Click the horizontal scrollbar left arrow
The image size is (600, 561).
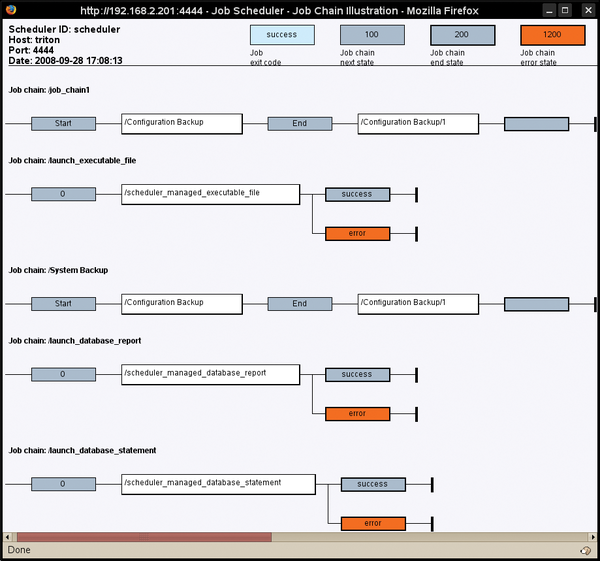tap(8, 537)
